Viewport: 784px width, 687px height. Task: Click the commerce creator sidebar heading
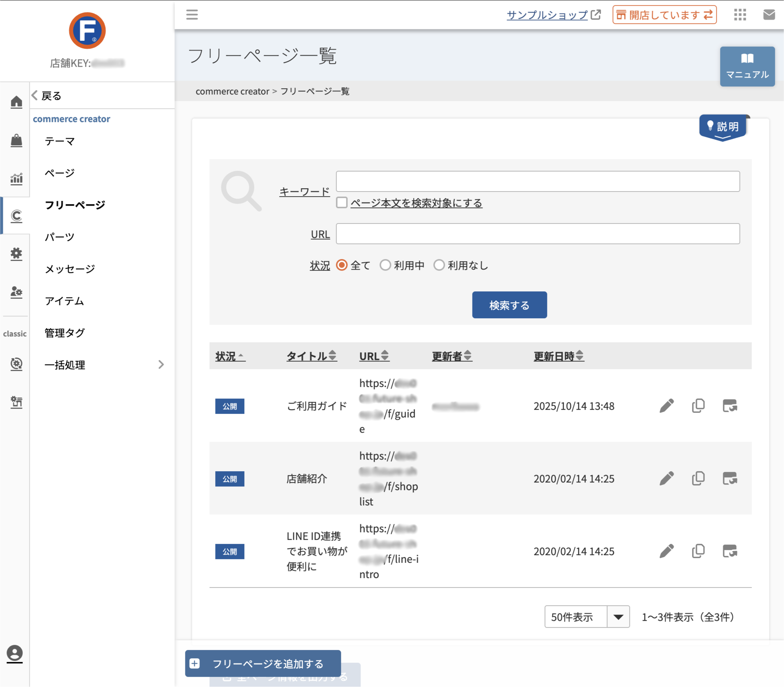click(x=71, y=119)
